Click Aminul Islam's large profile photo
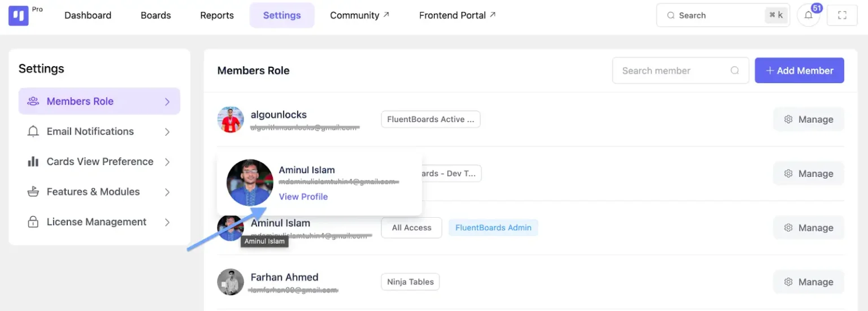 point(250,183)
